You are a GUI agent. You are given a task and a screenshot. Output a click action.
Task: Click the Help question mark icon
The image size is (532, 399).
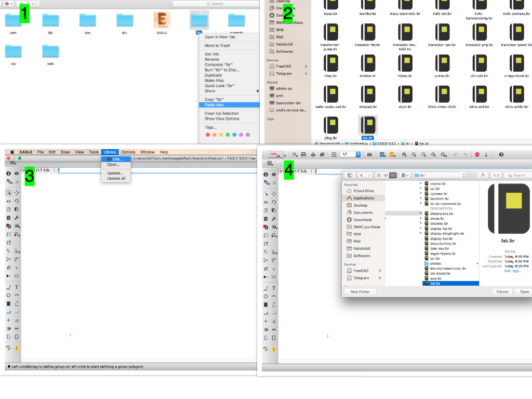(501, 155)
